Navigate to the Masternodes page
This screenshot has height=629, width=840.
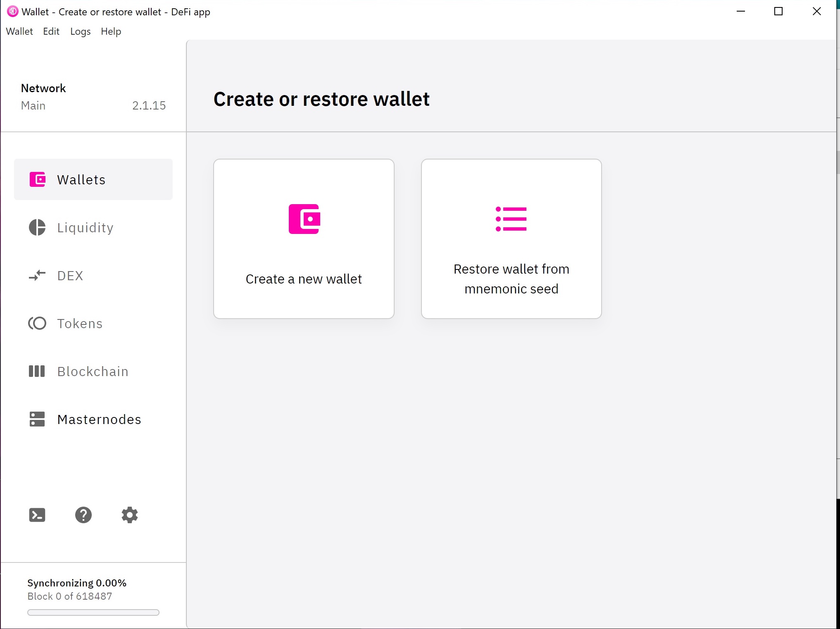tap(93, 419)
